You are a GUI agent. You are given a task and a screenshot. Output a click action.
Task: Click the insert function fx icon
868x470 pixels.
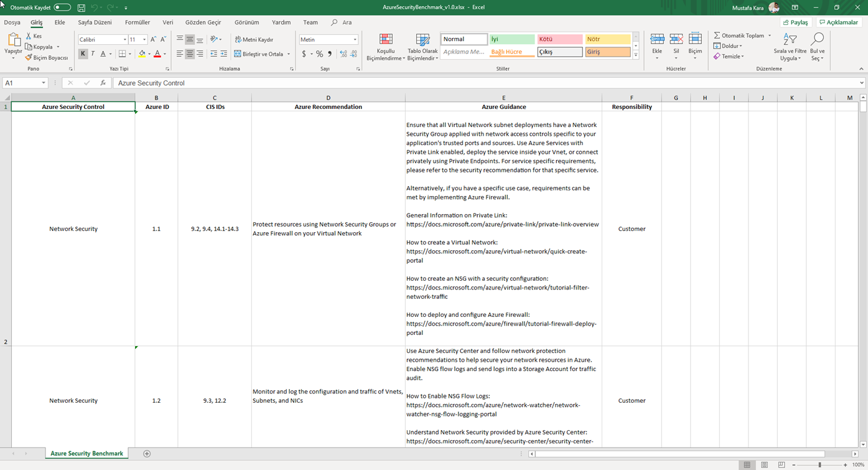(x=103, y=83)
